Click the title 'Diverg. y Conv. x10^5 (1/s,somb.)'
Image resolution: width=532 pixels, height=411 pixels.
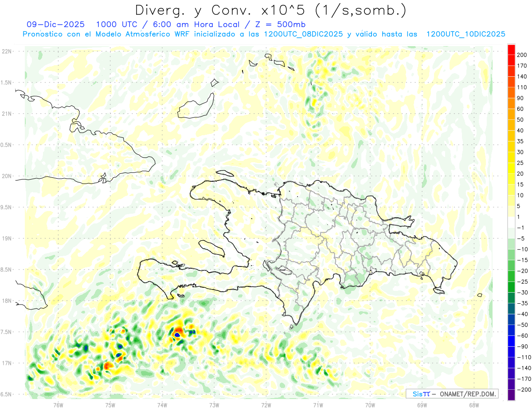[270, 11]
